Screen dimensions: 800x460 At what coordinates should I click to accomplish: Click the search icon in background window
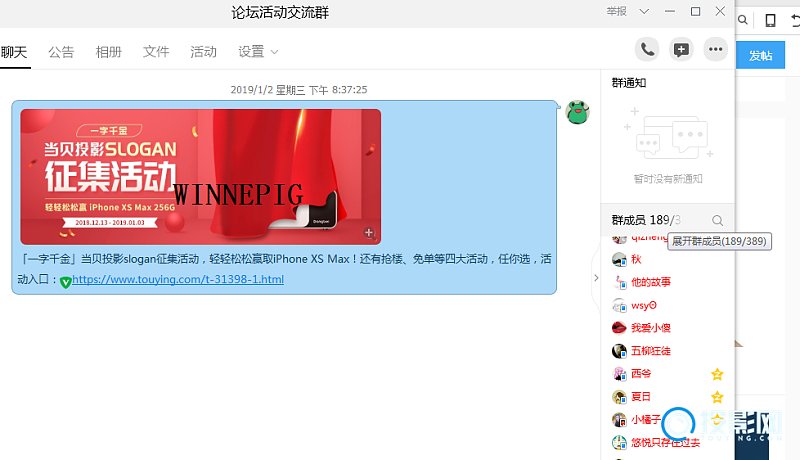(743, 20)
